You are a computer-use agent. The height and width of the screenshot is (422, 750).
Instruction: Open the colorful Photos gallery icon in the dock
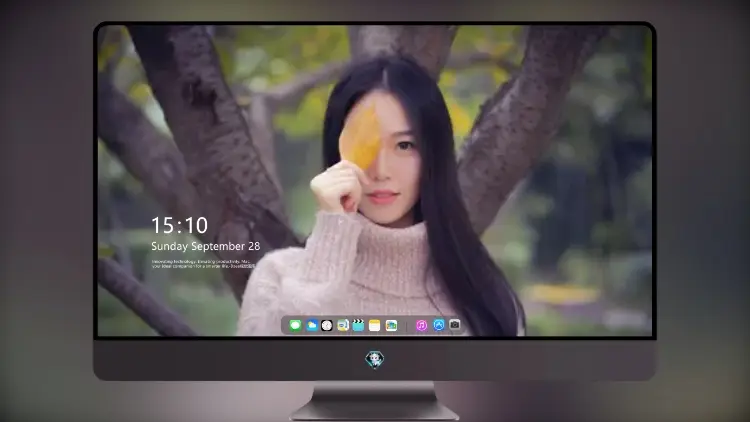point(391,325)
